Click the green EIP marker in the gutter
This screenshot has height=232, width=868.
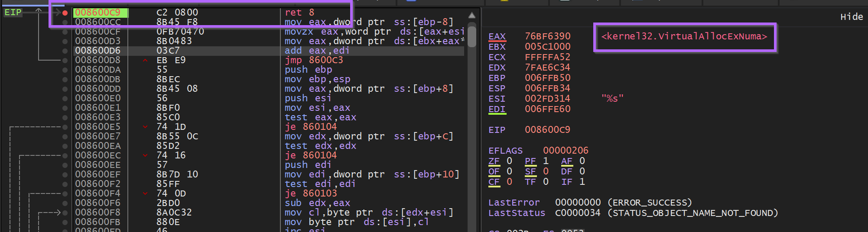pyautogui.click(x=13, y=13)
